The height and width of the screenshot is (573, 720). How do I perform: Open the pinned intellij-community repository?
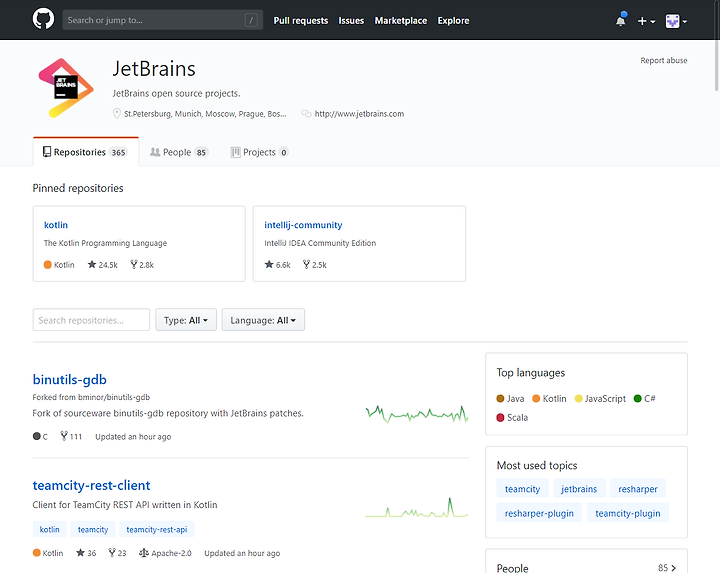303,225
